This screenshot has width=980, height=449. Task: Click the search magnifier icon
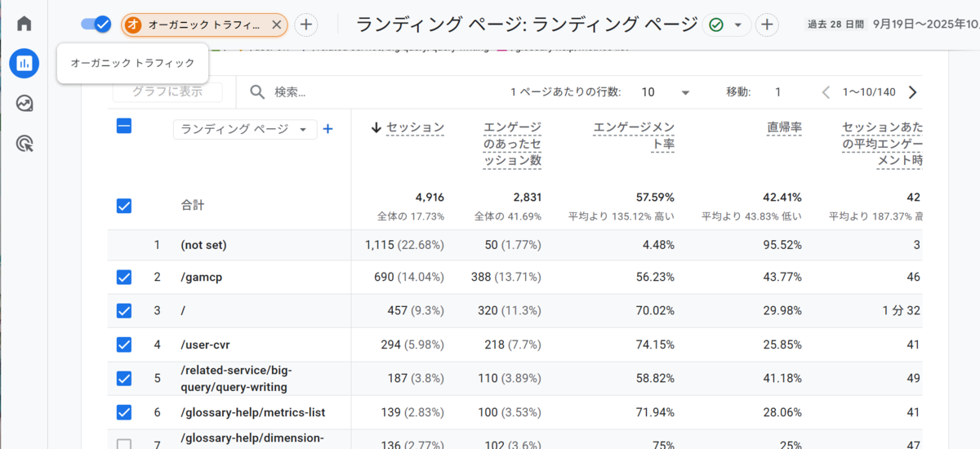coord(257,92)
